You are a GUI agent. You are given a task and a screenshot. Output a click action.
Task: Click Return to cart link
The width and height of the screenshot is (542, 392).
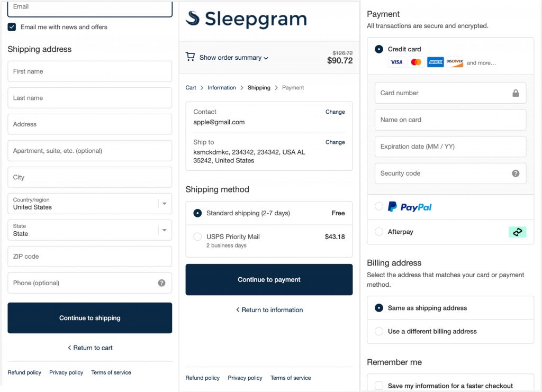pos(90,348)
